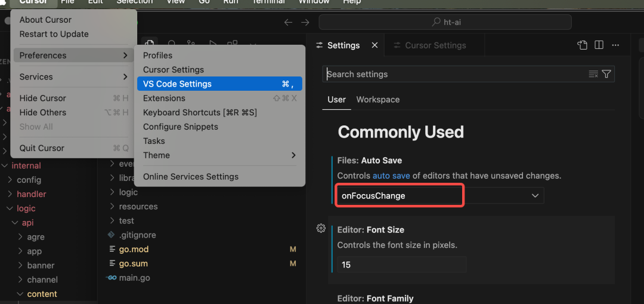Screen dimensions: 644x304
Task: Open the Services submenu
Action: pyautogui.click(x=73, y=76)
